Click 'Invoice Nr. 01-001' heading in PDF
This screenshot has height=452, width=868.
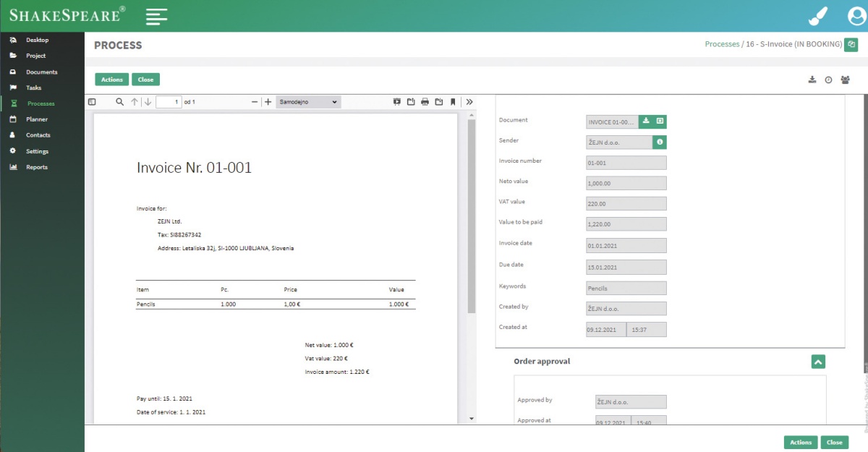194,168
